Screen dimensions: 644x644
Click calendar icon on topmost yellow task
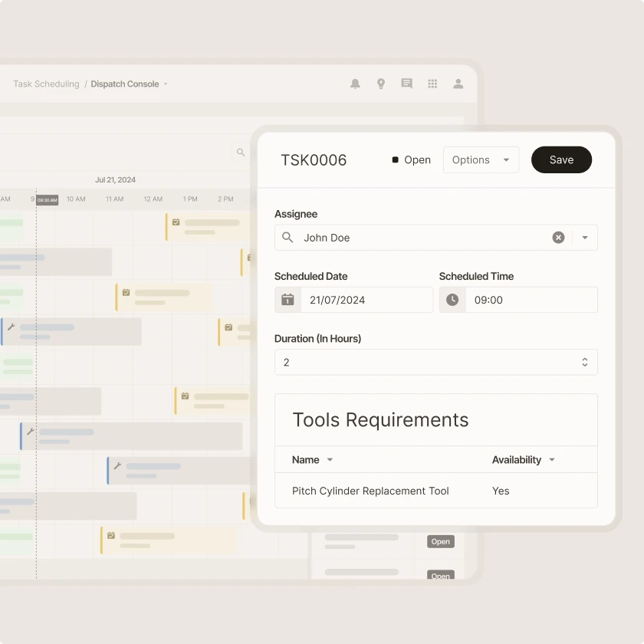click(x=176, y=222)
